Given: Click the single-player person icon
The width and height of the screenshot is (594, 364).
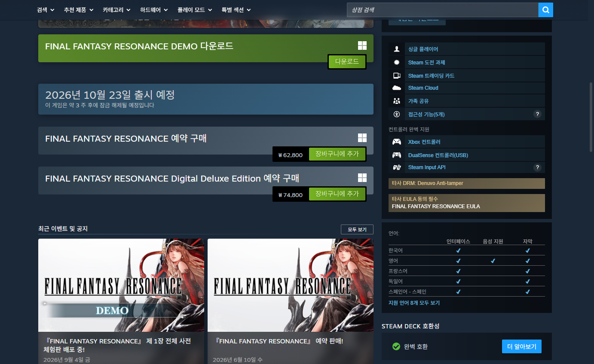Looking at the screenshot, I should [397, 49].
